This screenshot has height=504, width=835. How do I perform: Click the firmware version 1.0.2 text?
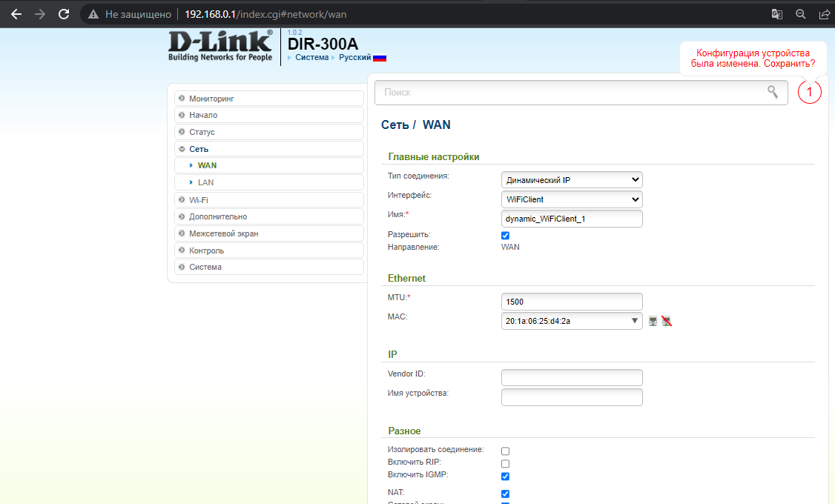[x=294, y=33]
